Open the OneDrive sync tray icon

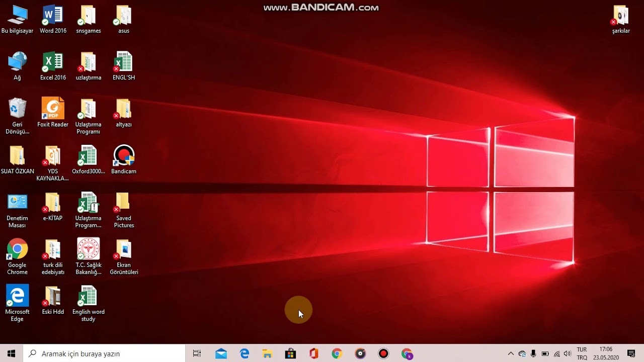point(522,353)
